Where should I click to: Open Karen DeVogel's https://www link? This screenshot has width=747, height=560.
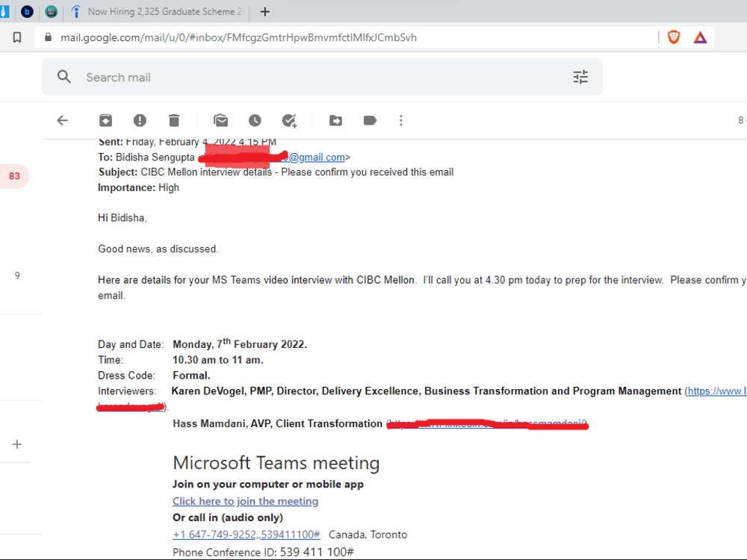click(x=716, y=391)
